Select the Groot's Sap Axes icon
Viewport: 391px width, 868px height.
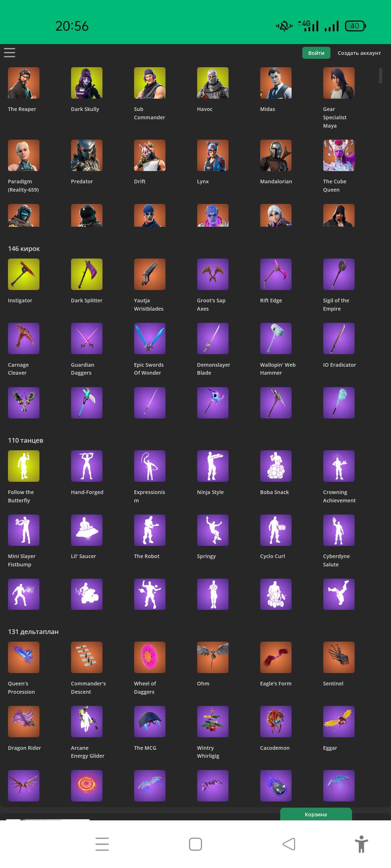213,274
